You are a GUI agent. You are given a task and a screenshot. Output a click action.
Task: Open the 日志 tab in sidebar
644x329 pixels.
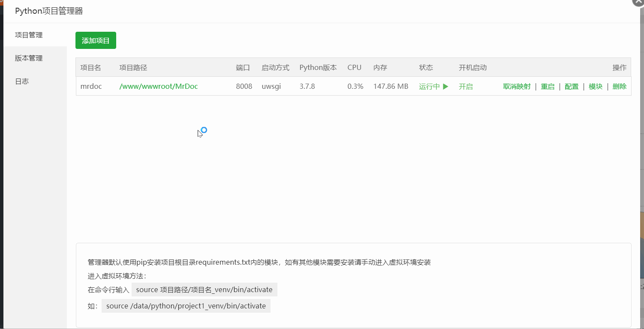[22, 81]
